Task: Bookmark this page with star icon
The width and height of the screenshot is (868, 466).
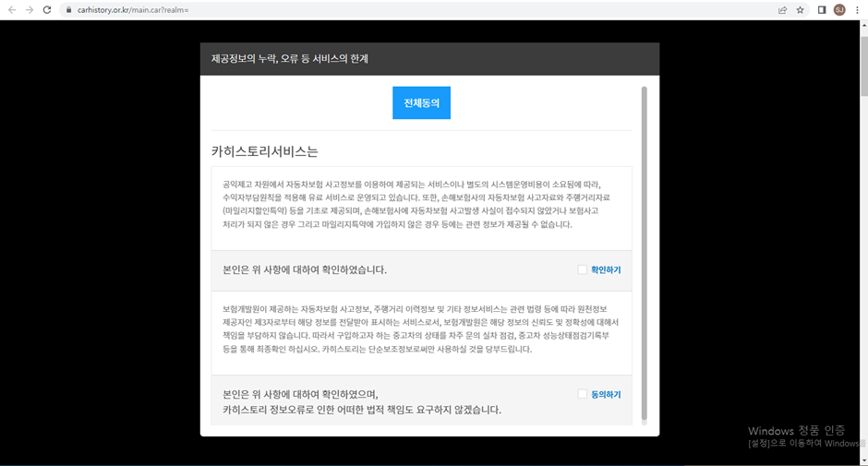Action: tap(800, 10)
